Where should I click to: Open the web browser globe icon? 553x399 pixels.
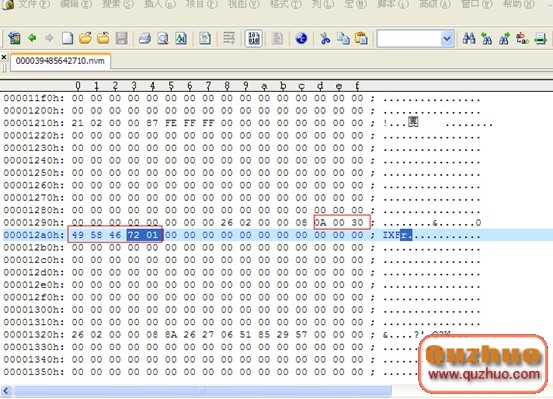point(301,38)
